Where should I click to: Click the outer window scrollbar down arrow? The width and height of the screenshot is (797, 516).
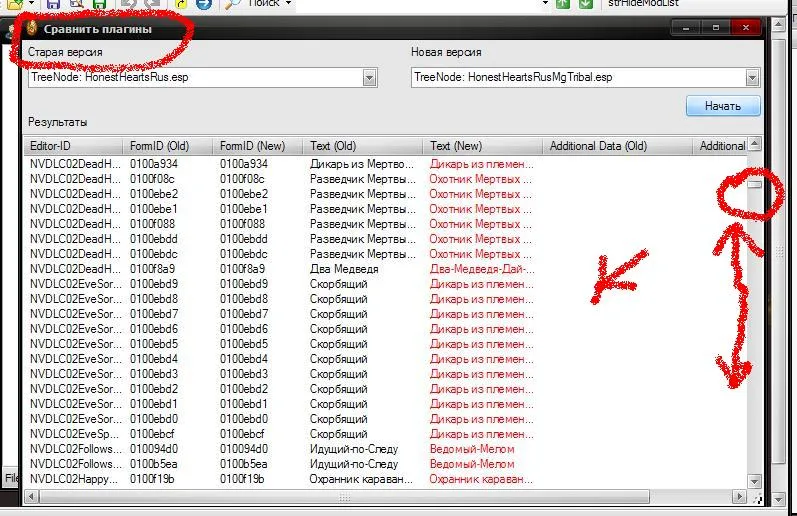tap(778, 499)
